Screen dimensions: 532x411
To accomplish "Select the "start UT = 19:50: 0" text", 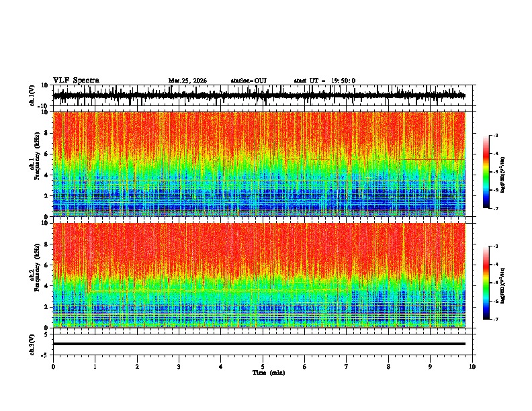I will point(324,81).
